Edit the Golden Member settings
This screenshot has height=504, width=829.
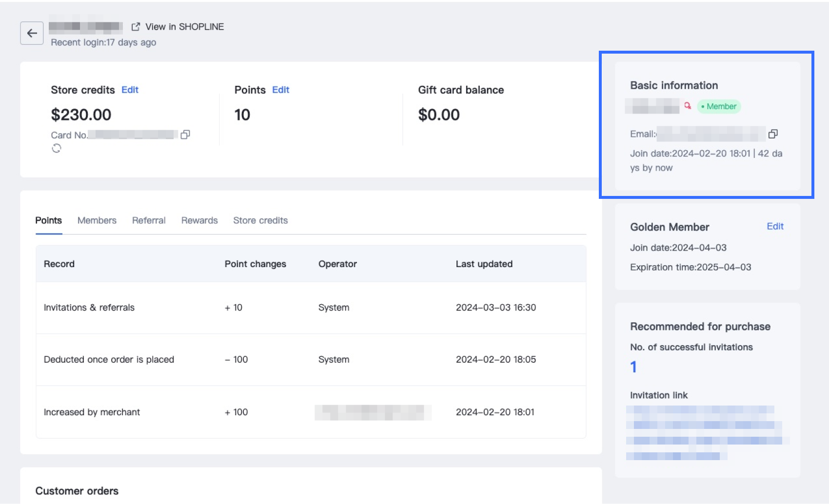click(775, 226)
